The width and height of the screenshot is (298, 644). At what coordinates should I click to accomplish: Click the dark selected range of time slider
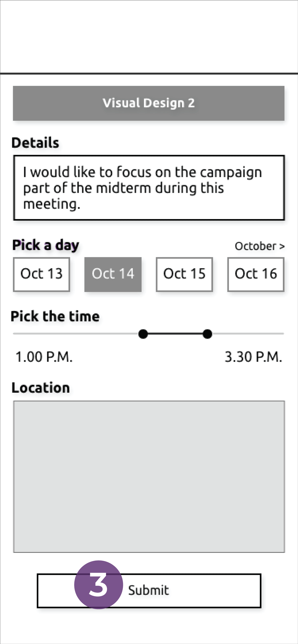175,334
